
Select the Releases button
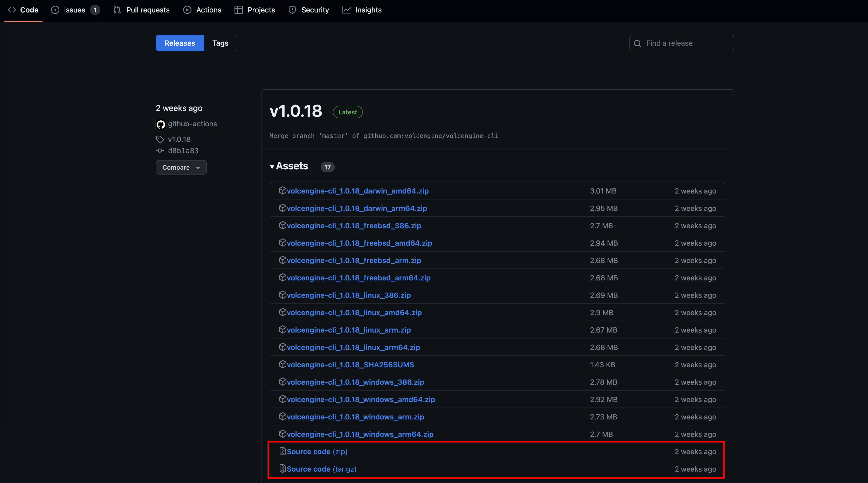point(180,43)
